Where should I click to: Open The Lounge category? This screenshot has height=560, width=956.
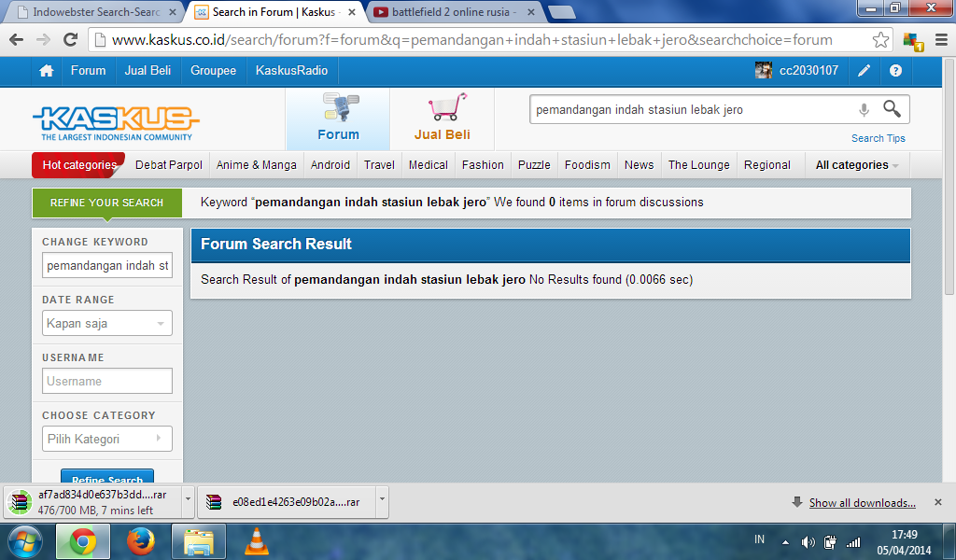click(x=698, y=165)
